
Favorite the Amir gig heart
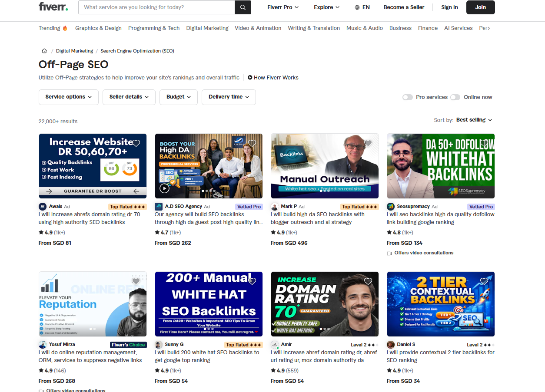368,281
